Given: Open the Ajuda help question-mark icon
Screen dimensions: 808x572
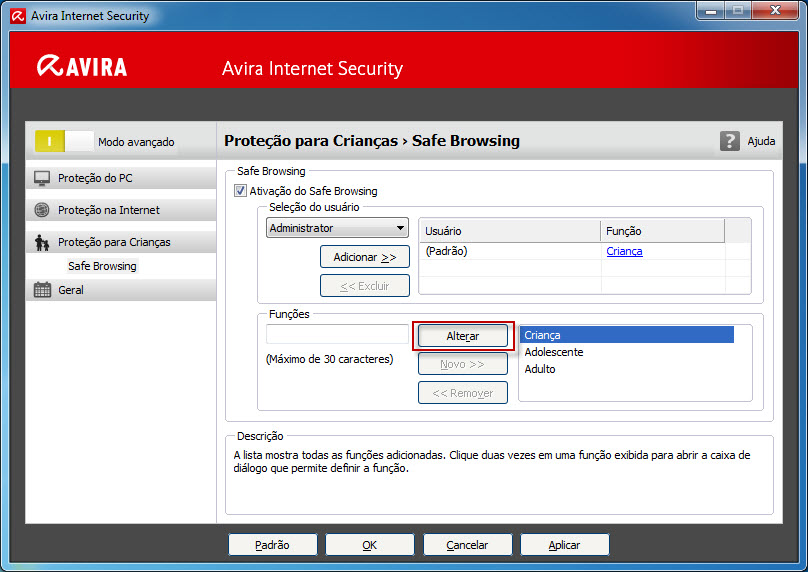Looking at the screenshot, I should [x=729, y=141].
